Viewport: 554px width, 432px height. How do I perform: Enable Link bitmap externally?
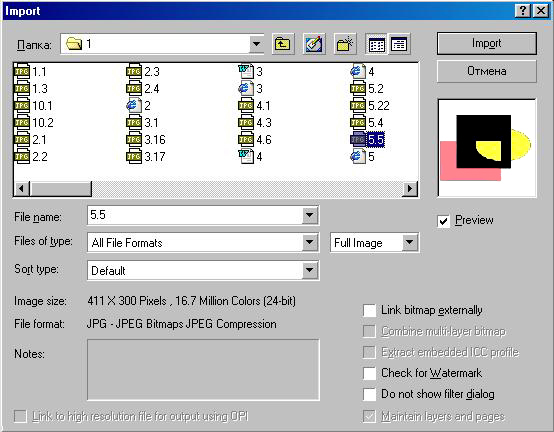click(x=369, y=310)
